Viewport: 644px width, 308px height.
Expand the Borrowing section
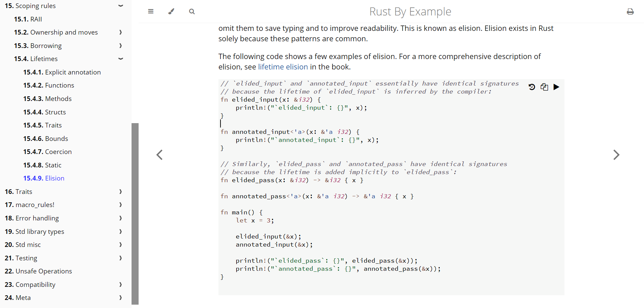click(x=120, y=46)
